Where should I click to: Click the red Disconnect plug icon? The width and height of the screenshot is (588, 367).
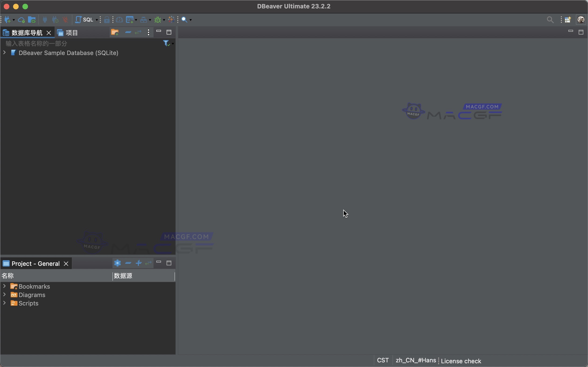pos(65,20)
